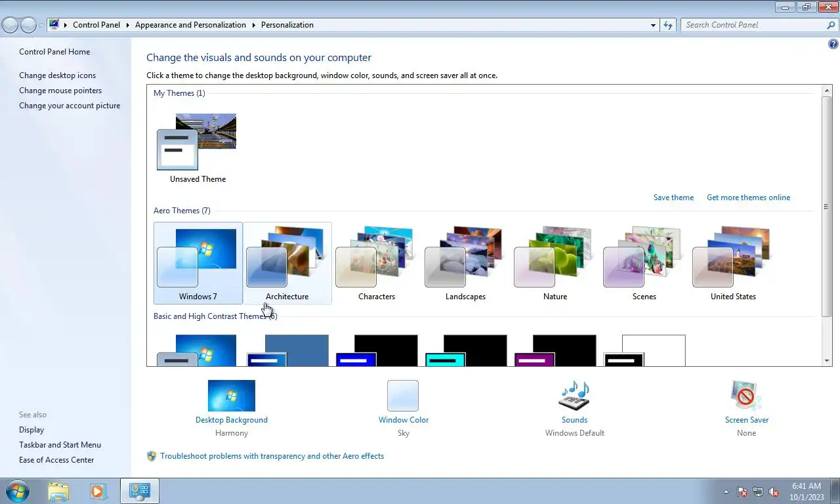Image resolution: width=840 pixels, height=504 pixels.
Task: Open the Windows Start orb
Action: pos(17,491)
